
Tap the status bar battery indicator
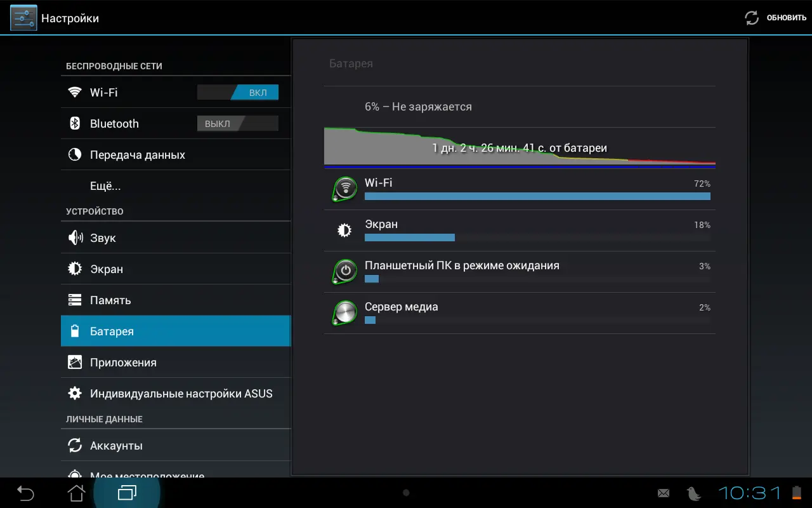point(797,493)
